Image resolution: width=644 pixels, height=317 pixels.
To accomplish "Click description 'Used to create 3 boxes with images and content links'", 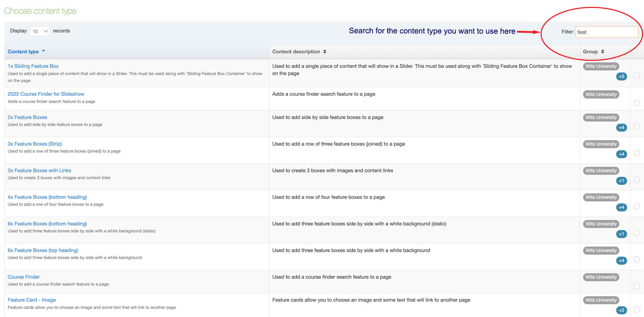I will (333, 170).
